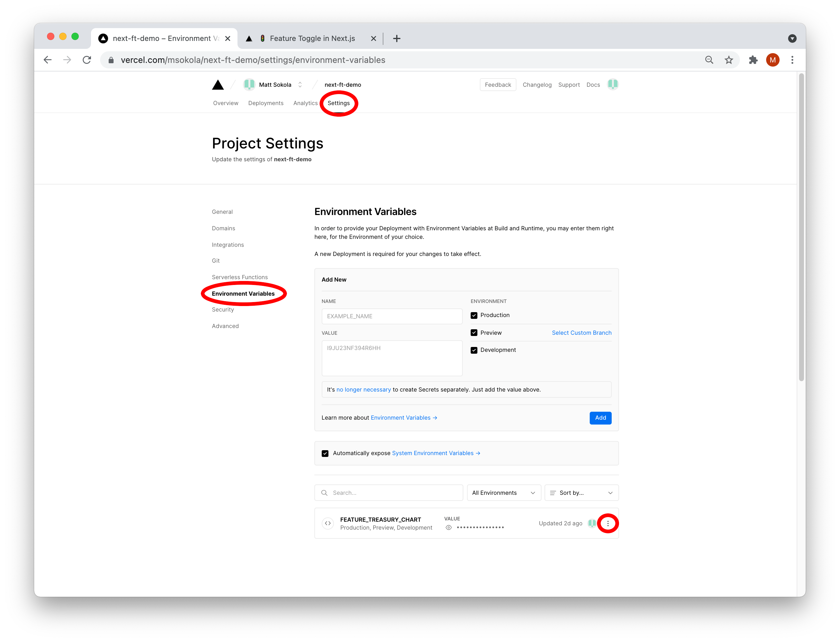Click the code brackets icon beside FEATURE_TREASURY_CHART

(328, 523)
